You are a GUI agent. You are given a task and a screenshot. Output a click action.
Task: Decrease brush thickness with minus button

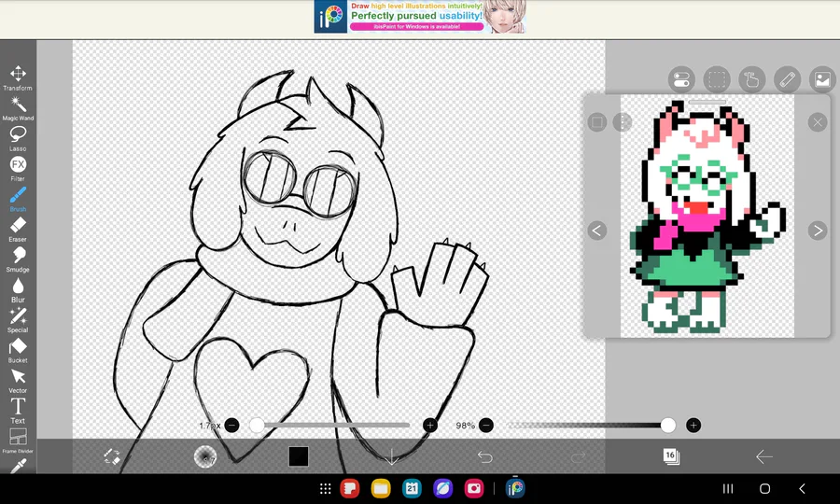232,426
